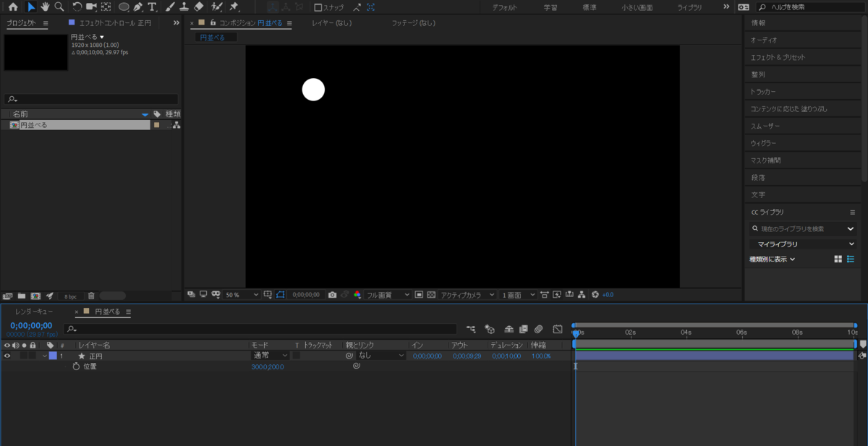Click the new composition icon in Project panel

(x=35, y=296)
